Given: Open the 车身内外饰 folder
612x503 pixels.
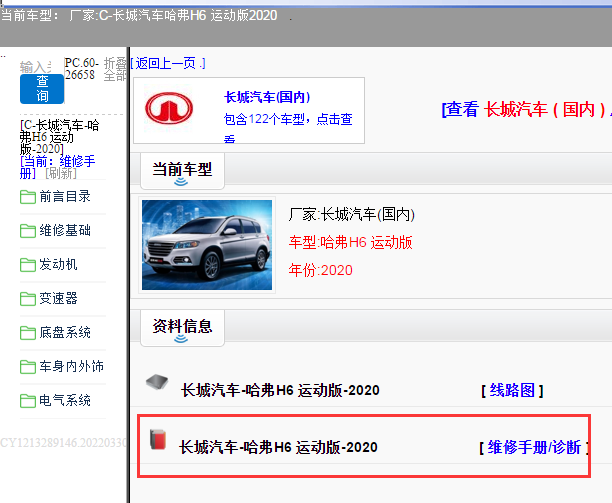Looking at the screenshot, I should (x=71, y=366).
